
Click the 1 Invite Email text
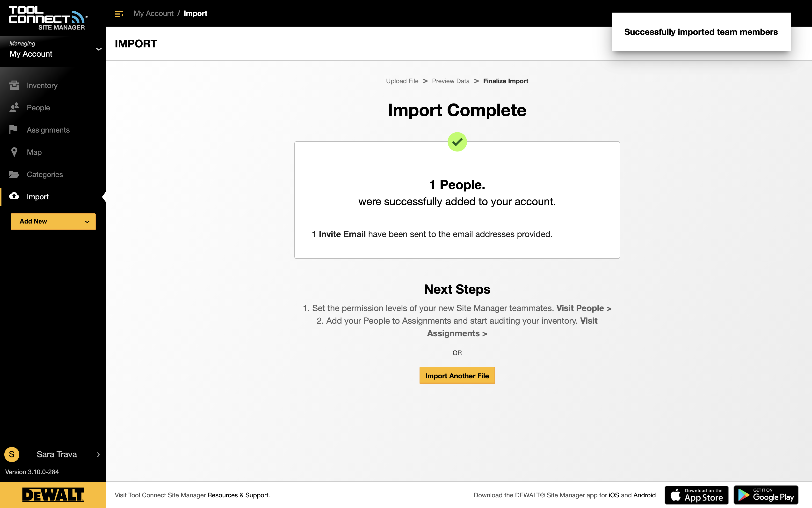click(339, 234)
